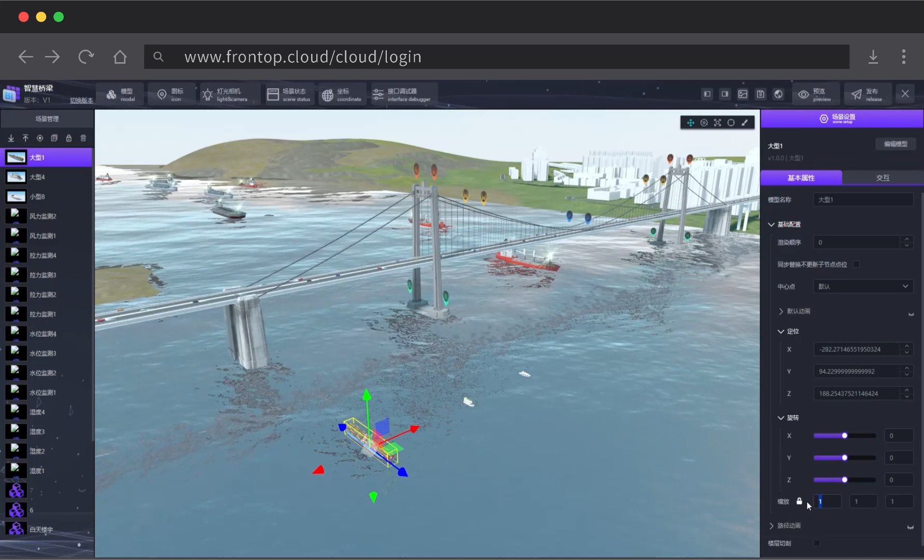Enable the 楼层切割 checkbox
The width and height of the screenshot is (924, 560).
[817, 543]
